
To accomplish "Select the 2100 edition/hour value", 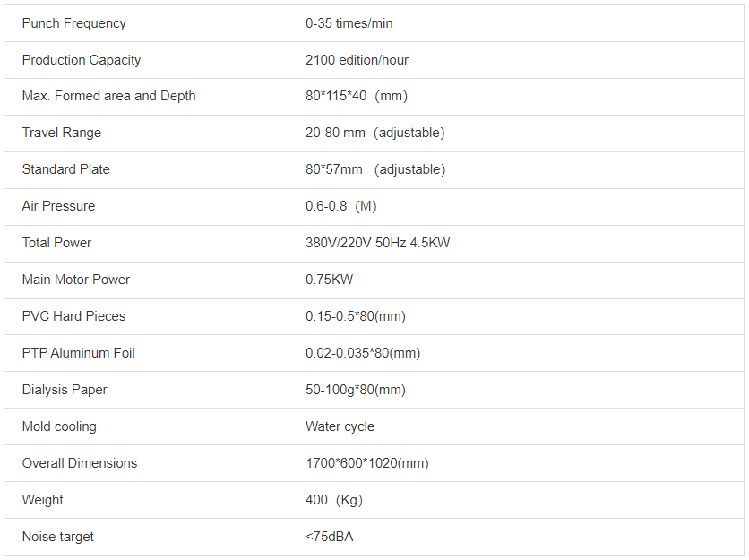I will 357,60.
